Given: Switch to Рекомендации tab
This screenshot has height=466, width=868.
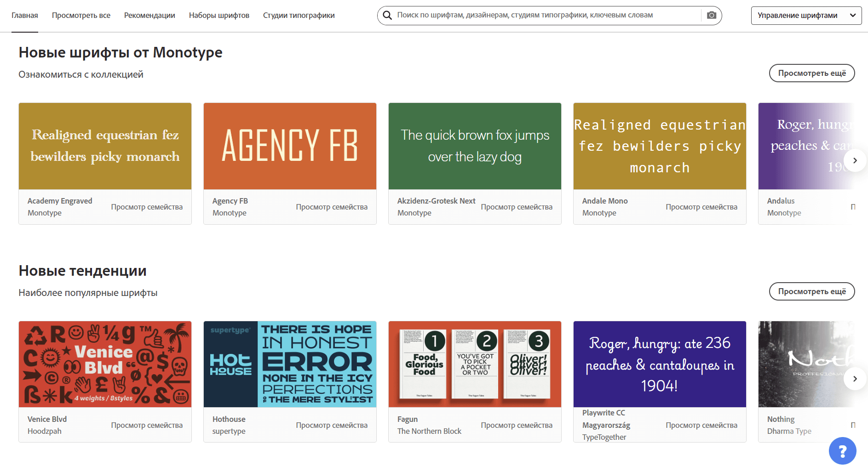Looking at the screenshot, I should pos(149,15).
